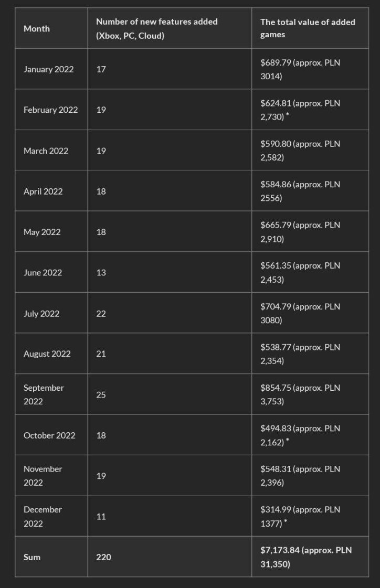Click the June 2022 feature count 13
Screen dimensions: 380x588
[101, 273]
